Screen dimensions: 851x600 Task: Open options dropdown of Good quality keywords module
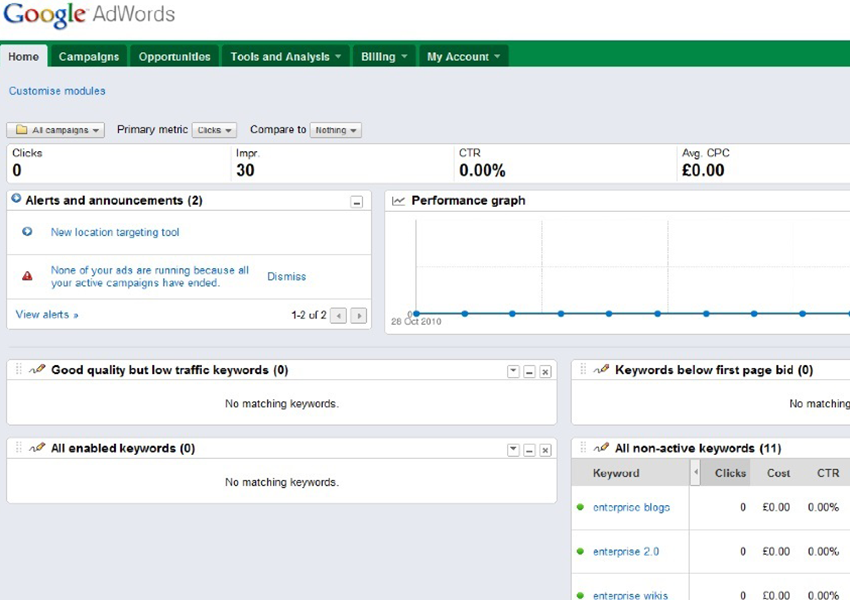tap(513, 371)
